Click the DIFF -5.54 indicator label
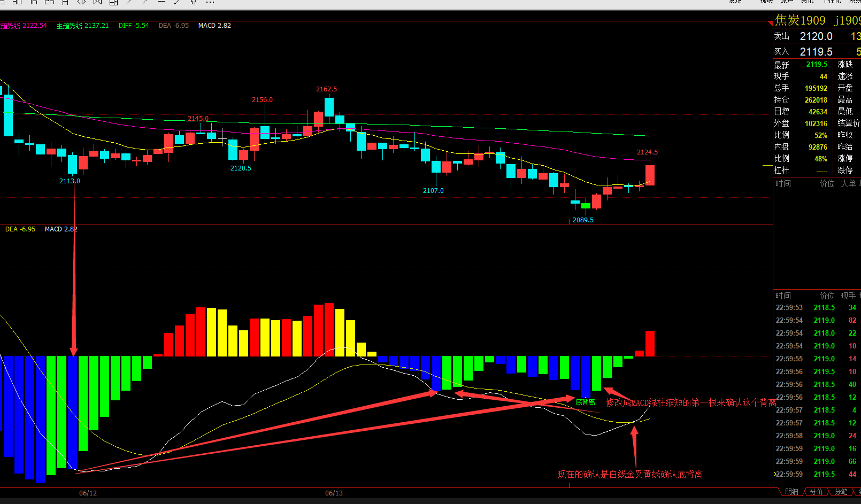The image size is (861, 504). click(x=134, y=26)
